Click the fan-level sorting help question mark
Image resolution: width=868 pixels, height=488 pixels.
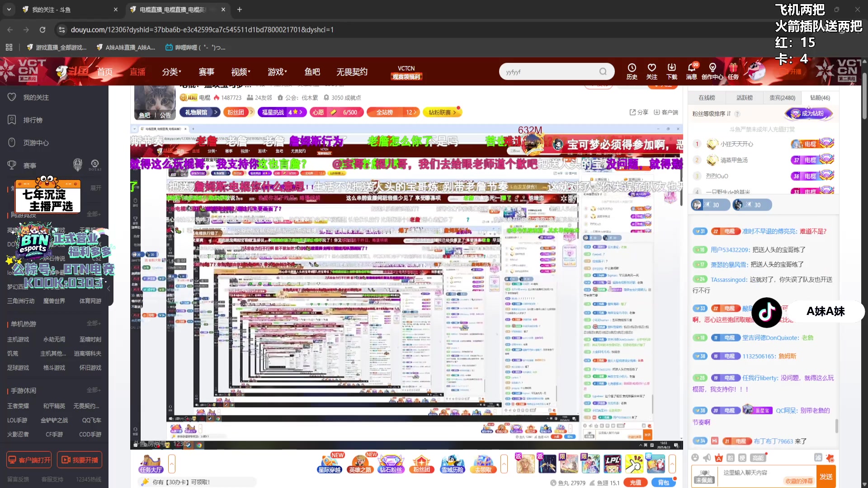click(x=737, y=114)
